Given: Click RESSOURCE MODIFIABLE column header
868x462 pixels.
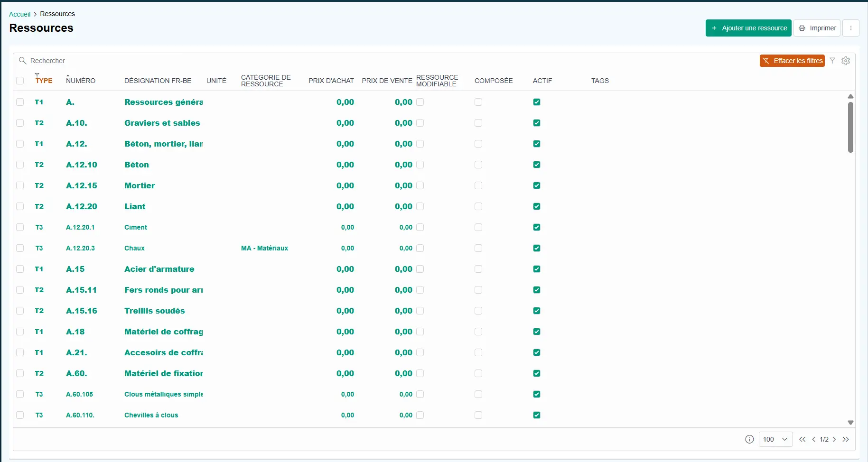Looking at the screenshot, I should pos(437,81).
